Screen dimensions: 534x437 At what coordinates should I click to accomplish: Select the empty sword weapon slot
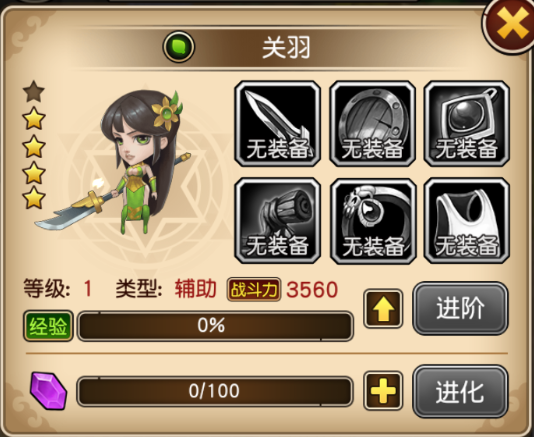pyautogui.click(x=278, y=124)
